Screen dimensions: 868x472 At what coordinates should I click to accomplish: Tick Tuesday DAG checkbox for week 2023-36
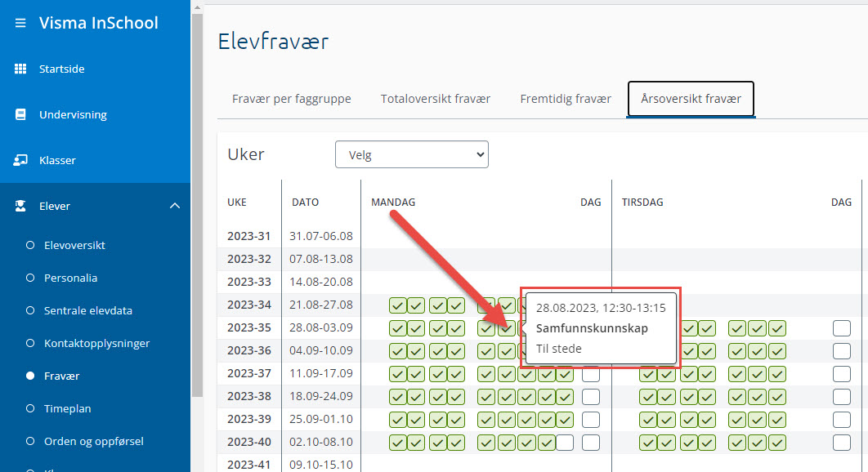(x=841, y=351)
